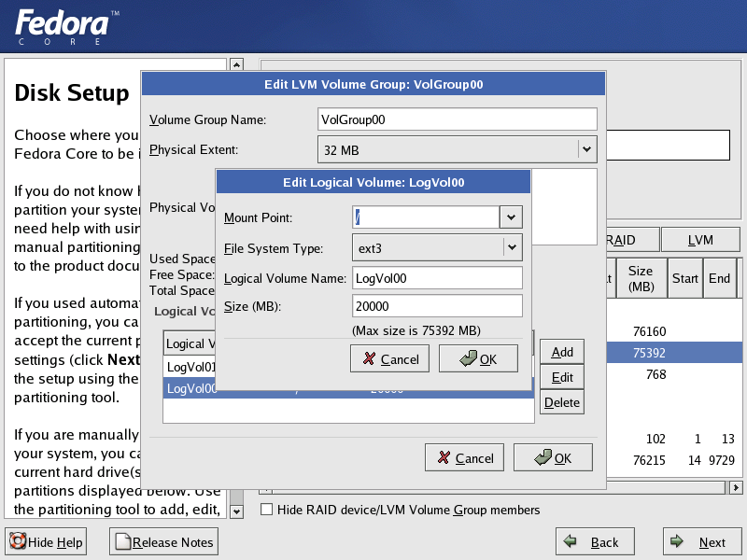Click the Fedora Core logo
The height and width of the screenshot is (560, 747).
point(66,27)
